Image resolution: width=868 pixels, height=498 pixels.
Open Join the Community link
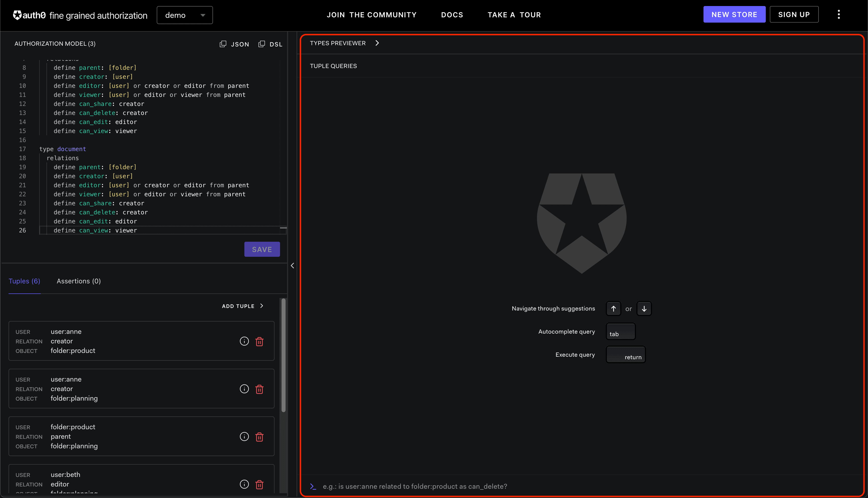(371, 15)
